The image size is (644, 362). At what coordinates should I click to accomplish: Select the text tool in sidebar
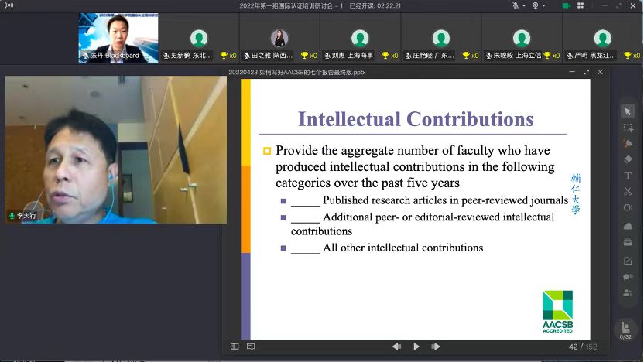point(628,176)
